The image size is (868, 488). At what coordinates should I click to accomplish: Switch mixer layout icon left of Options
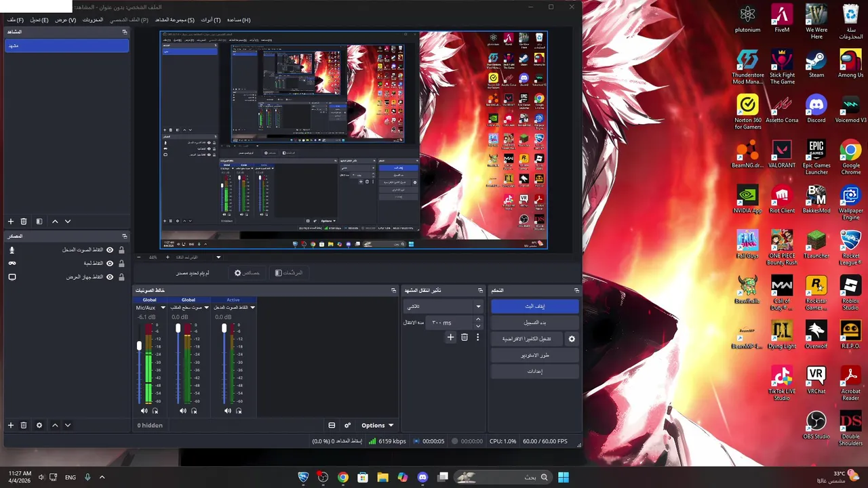(x=332, y=426)
